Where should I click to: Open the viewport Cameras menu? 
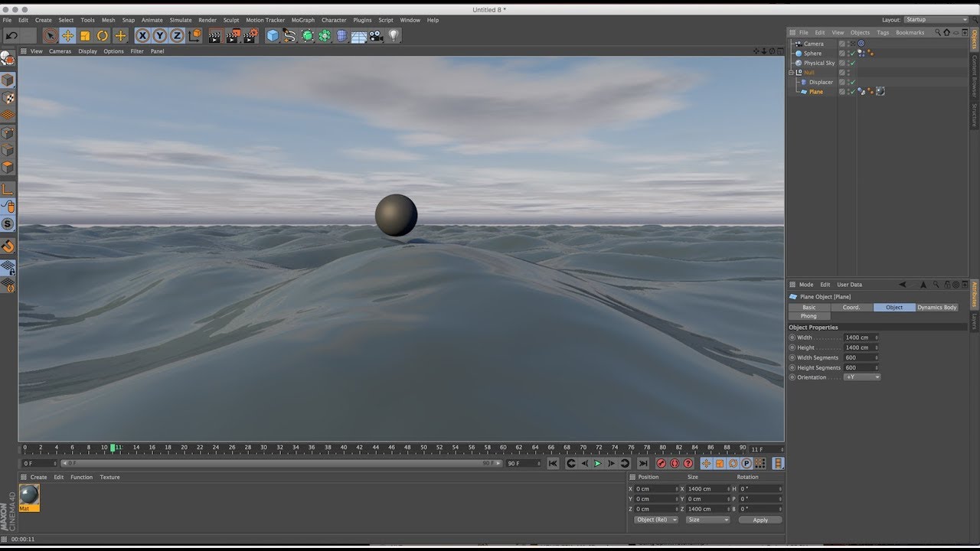(60, 51)
